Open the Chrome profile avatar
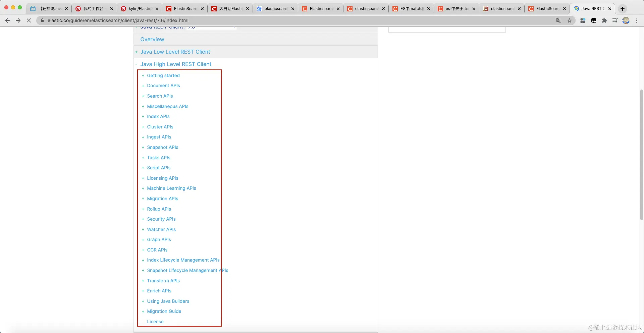This screenshot has width=644, height=333. (626, 20)
